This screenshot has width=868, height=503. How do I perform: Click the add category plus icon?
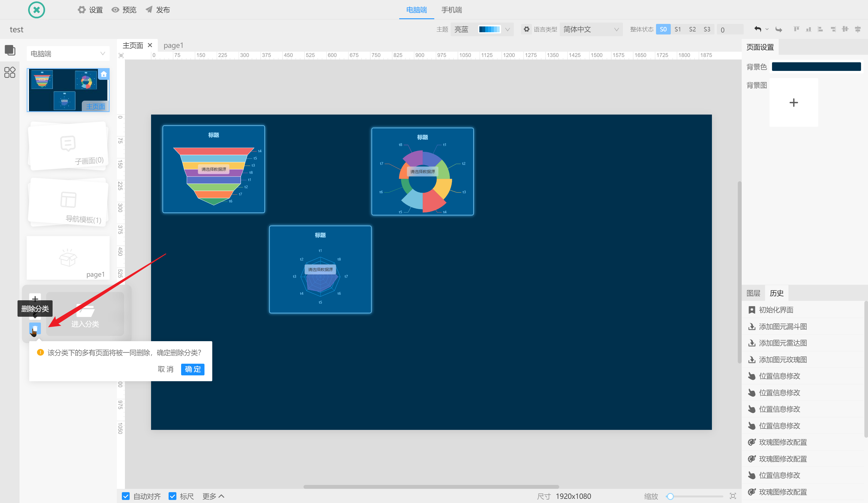pyautogui.click(x=35, y=299)
